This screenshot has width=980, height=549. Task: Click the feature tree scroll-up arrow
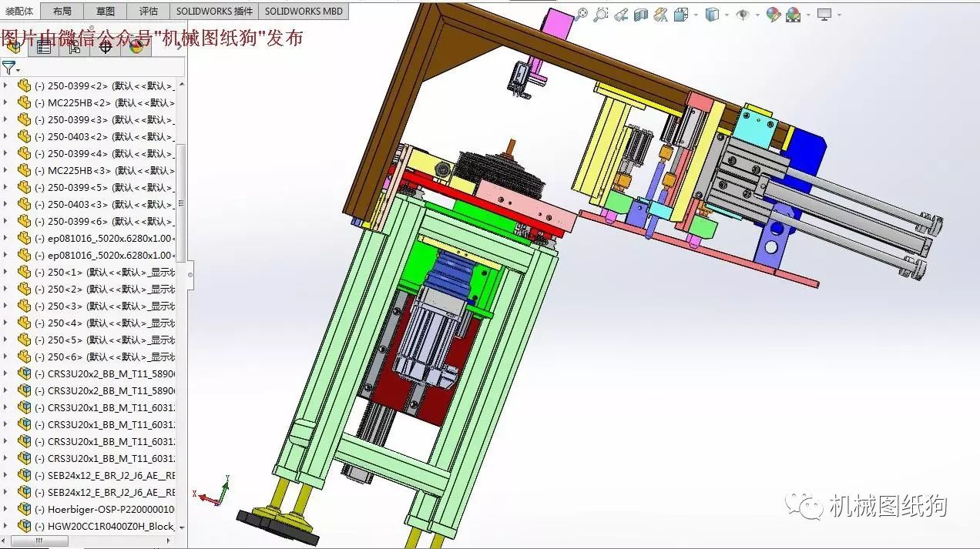182,83
